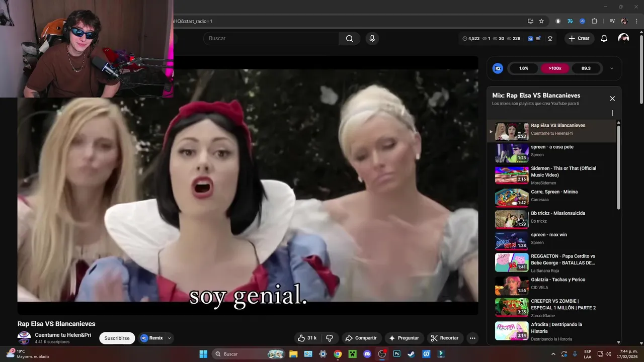
Task: Open the Extensions puzzle icon in Chrome
Action: [594, 21]
